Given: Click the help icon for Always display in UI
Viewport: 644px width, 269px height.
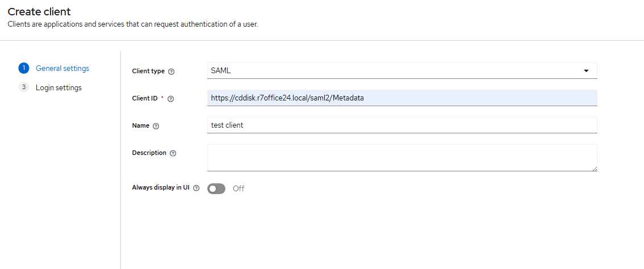Looking at the screenshot, I should (x=196, y=188).
